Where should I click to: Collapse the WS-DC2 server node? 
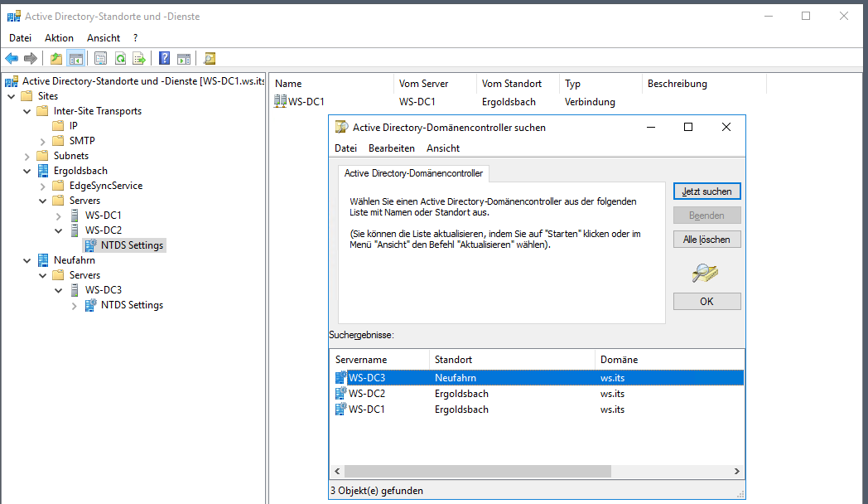pos(58,230)
